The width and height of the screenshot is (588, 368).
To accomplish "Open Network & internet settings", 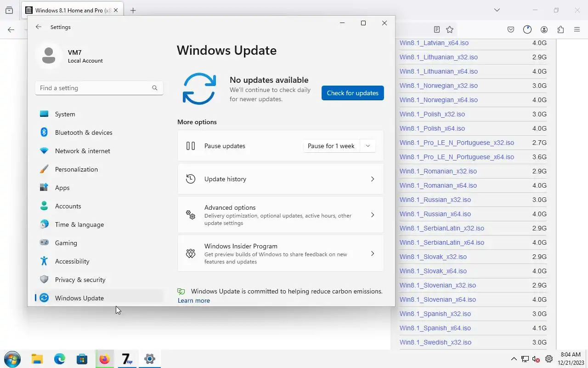I will (99, 151).
